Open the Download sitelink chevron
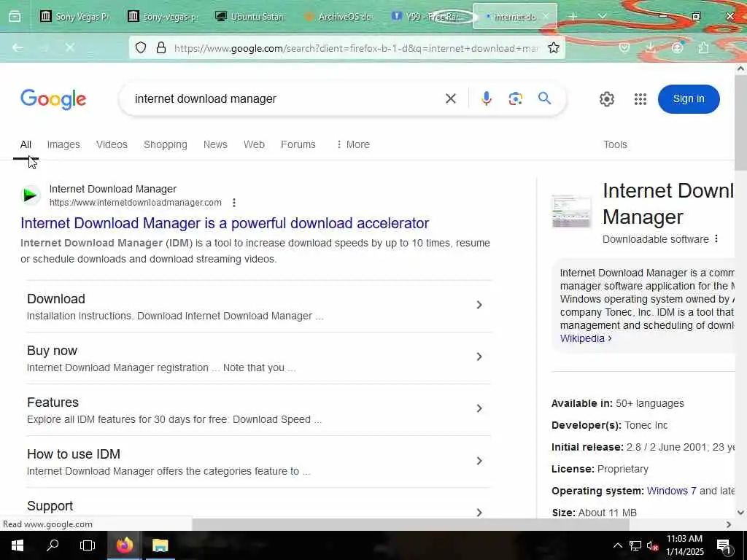This screenshot has height=560, width=747. [479, 305]
